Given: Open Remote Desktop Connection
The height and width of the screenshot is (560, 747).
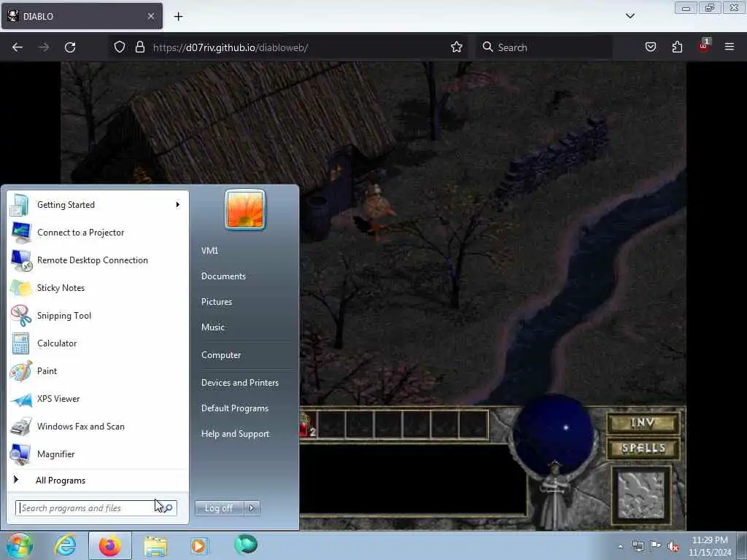Looking at the screenshot, I should pyautogui.click(x=98, y=260).
